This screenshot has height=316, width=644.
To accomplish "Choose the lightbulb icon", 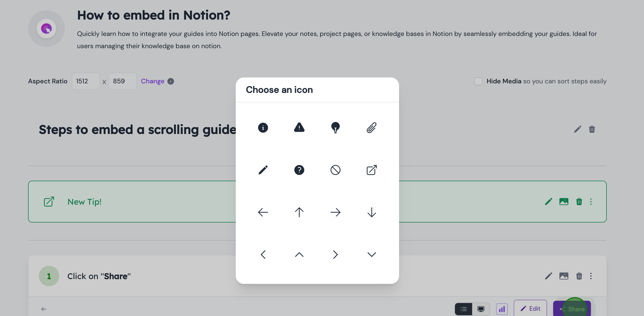I will (x=336, y=128).
